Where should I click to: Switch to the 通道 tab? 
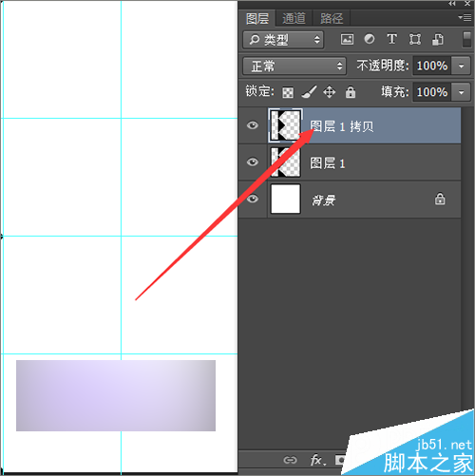[x=294, y=18]
